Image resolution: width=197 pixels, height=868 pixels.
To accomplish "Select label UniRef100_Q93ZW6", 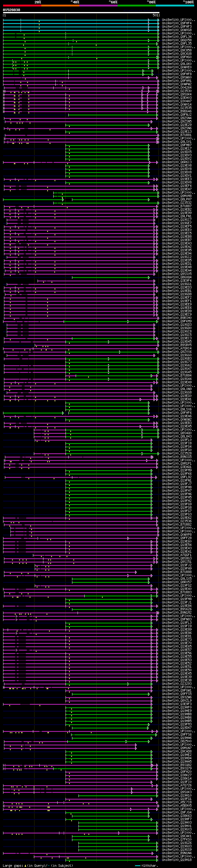I will (177, 697).
